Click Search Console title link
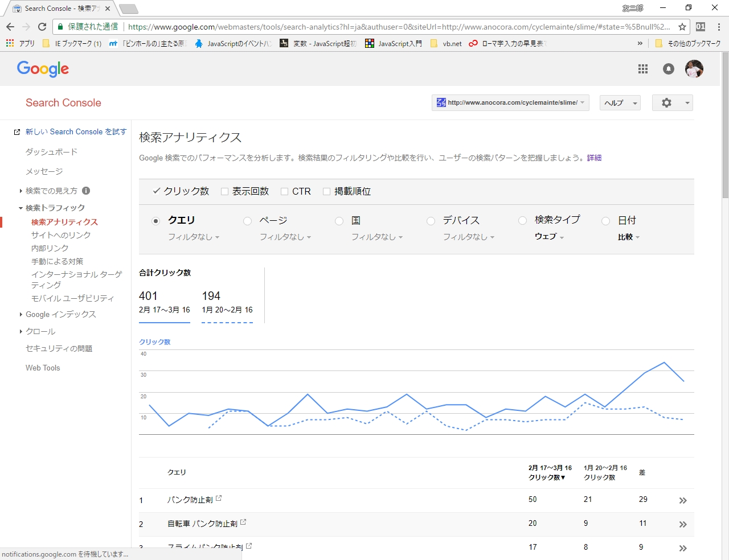 (x=63, y=103)
